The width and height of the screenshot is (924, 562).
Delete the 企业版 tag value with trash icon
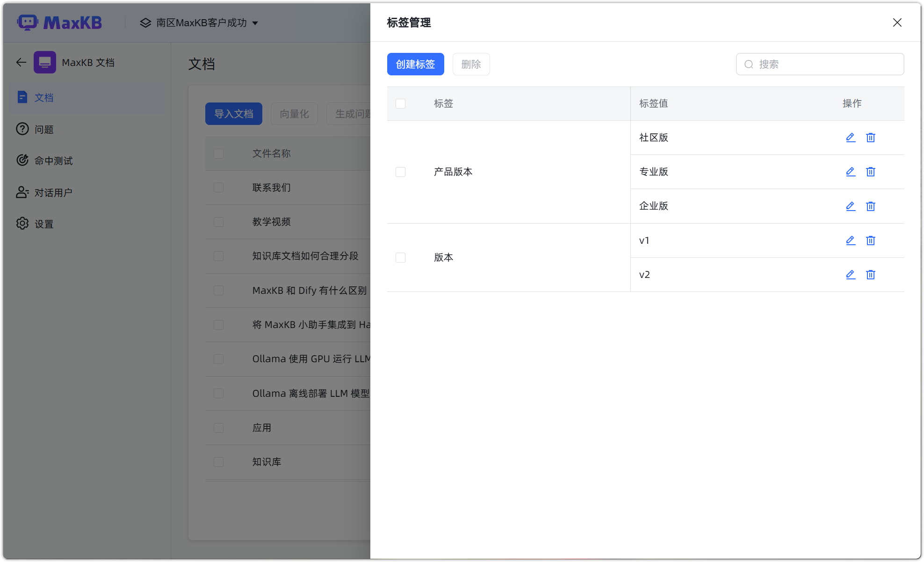click(x=871, y=206)
